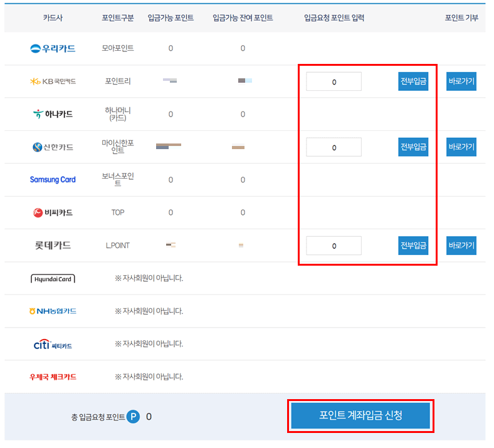Screen dimensions: 494x448
Task: Click 포인트 계좌입금 신청 button
Action: [x=360, y=415]
